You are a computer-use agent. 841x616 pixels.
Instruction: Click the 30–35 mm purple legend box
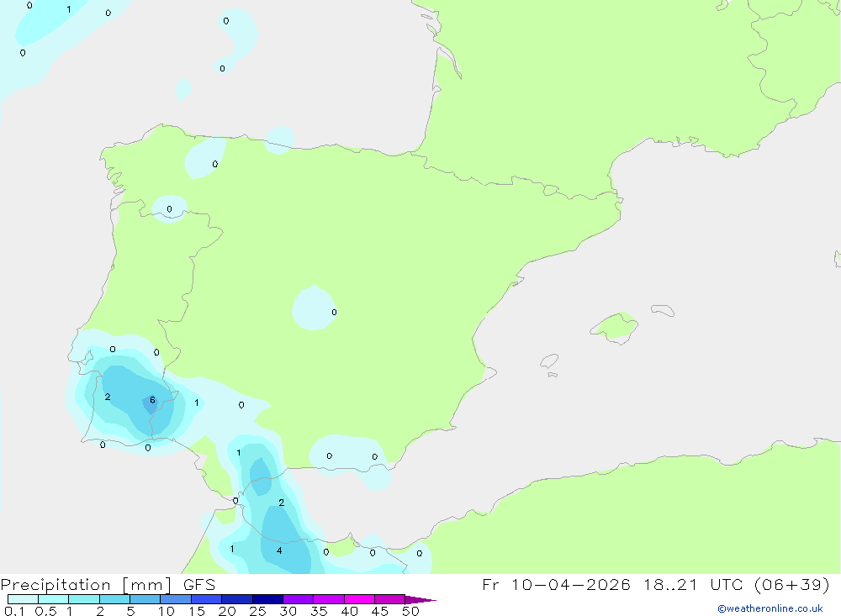299,599
